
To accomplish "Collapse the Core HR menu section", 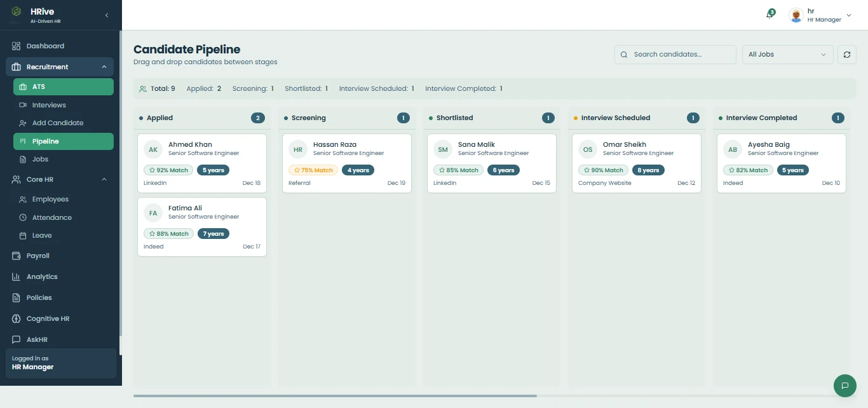I will coord(104,179).
